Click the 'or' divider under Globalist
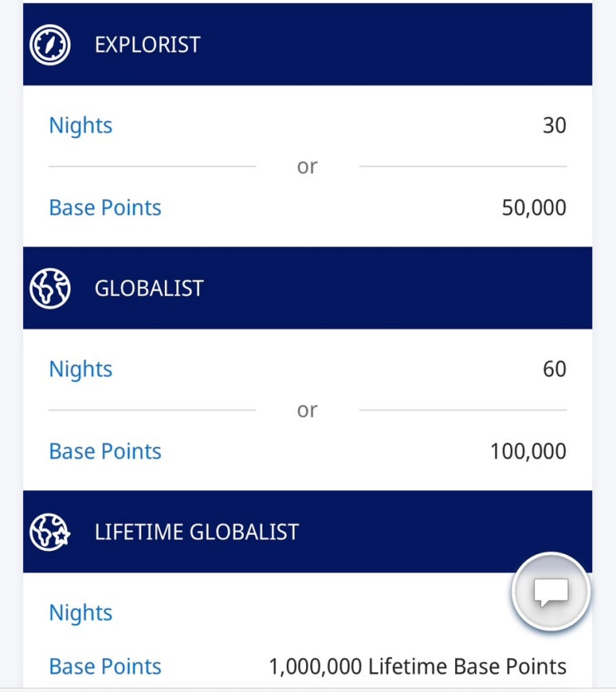 click(x=308, y=411)
